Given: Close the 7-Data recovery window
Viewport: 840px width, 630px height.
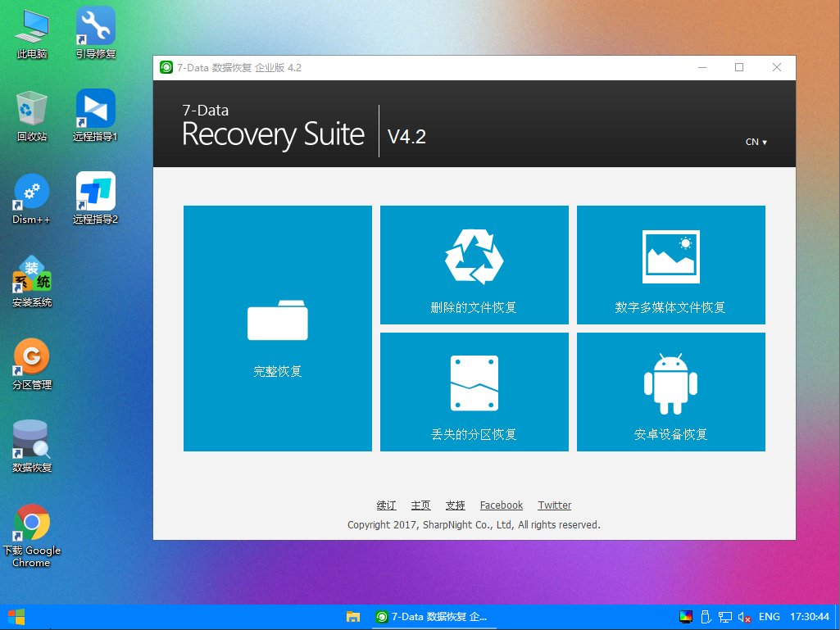Looking at the screenshot, I should (777, 67).
